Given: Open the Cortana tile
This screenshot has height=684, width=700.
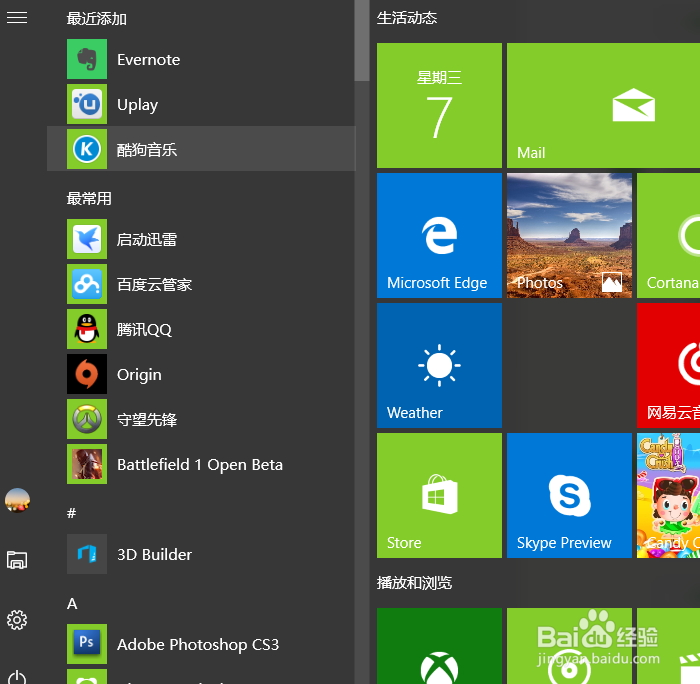Looking at the screenshot, I should (668, 235).
